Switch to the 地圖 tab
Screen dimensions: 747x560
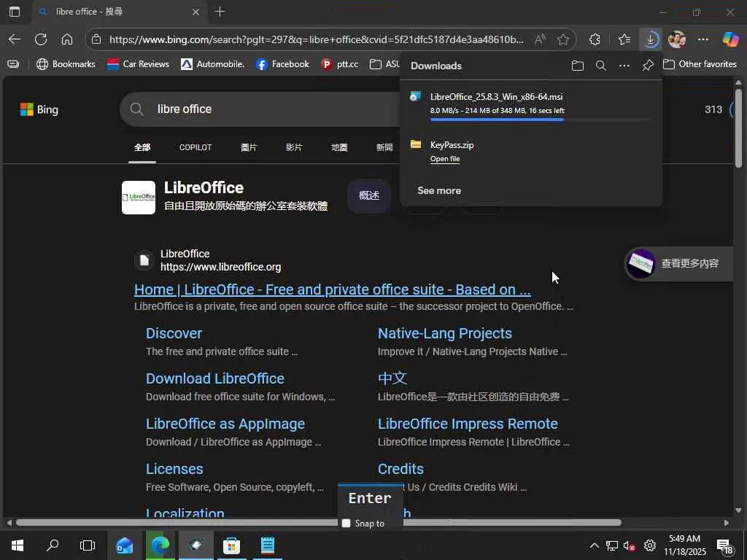pos(339,147)
